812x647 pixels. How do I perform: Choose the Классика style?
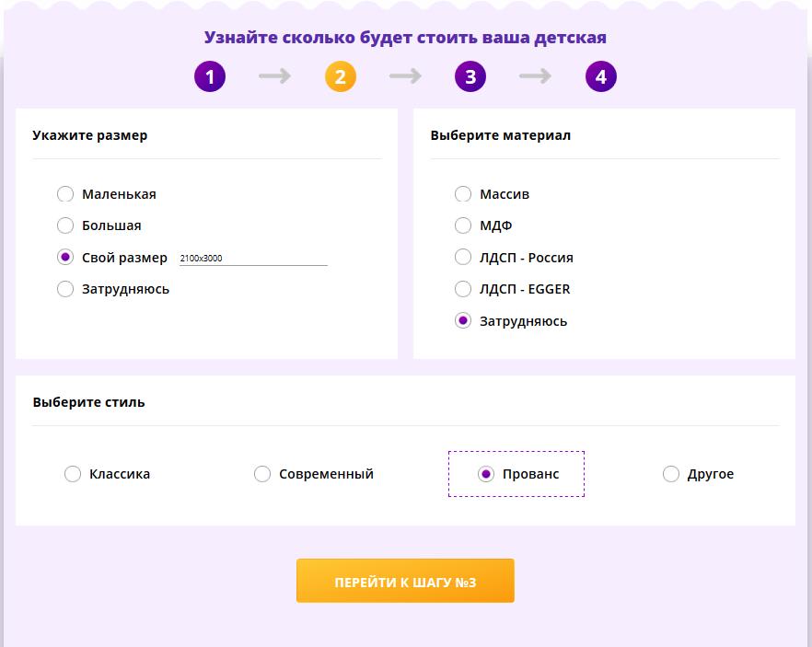click(x=73, y=474)
